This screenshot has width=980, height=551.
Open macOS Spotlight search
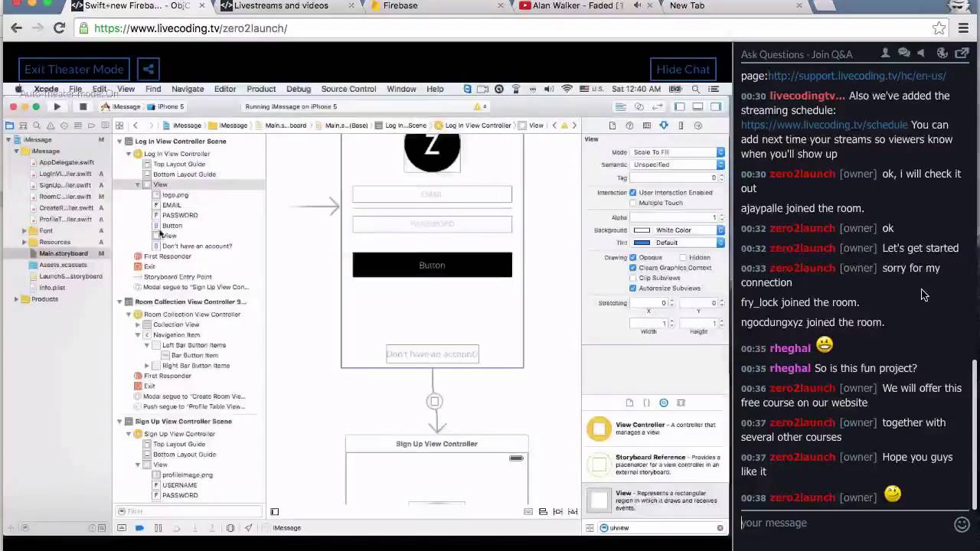694,89
